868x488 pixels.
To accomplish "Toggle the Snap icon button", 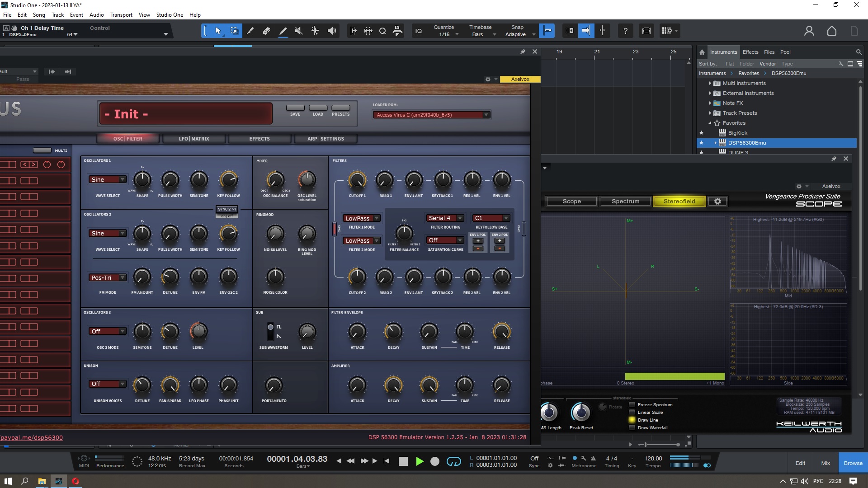I will (x=547, y=31).
